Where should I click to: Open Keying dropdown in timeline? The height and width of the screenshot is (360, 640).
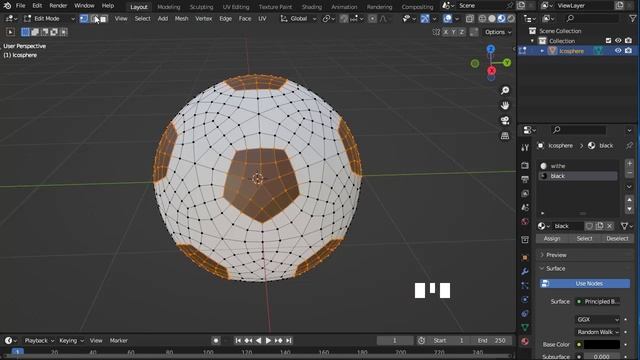pos(71,340)
